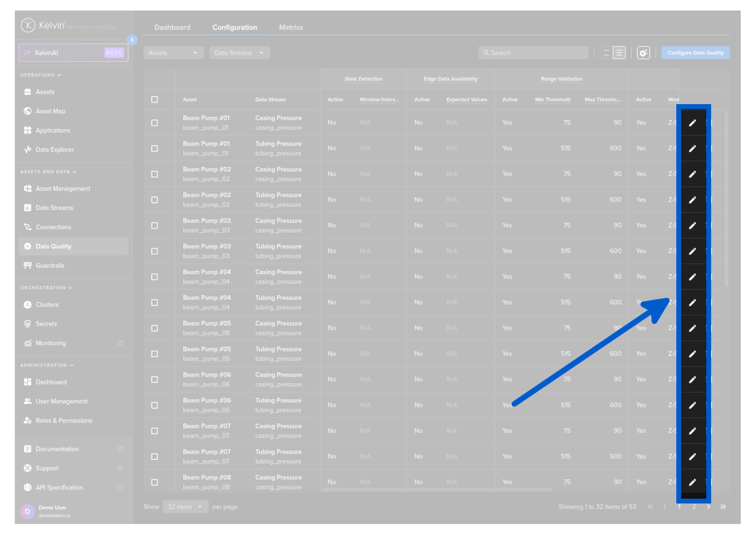
Task: Open the Metrics tab
Action: (291, 28)
